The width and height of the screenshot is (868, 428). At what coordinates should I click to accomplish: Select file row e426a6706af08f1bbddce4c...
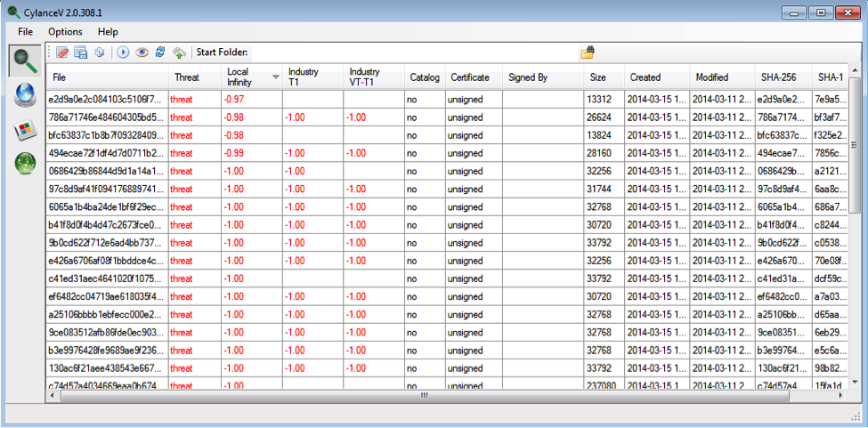click(447, 260)
